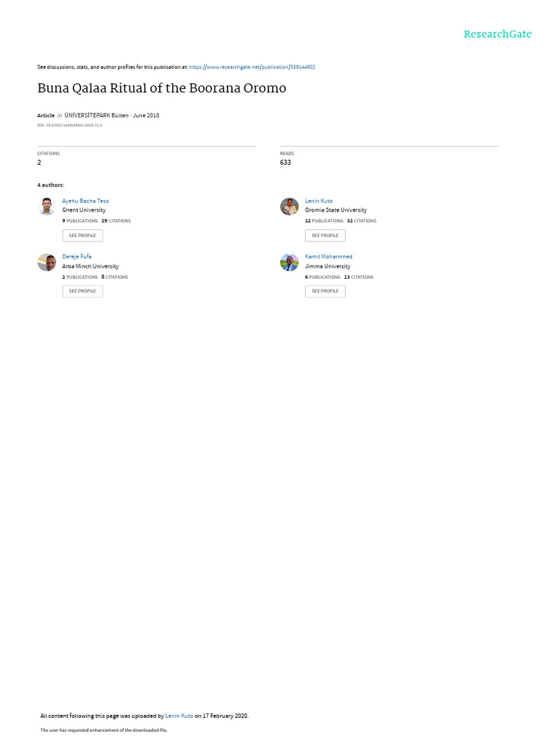Click See Profile button under Ghent University
This screenshot has height=747, width=560.
coord(82,236)
